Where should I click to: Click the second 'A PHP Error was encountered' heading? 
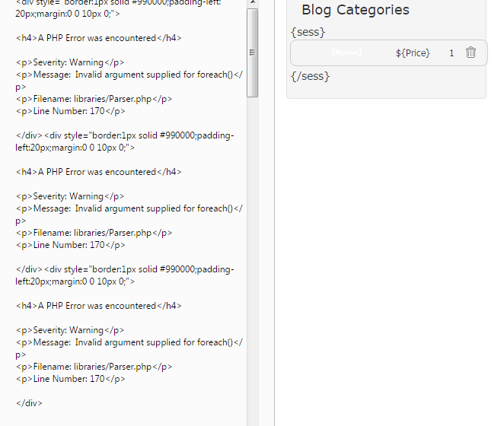pyautogui.click(x=98, y=172)
